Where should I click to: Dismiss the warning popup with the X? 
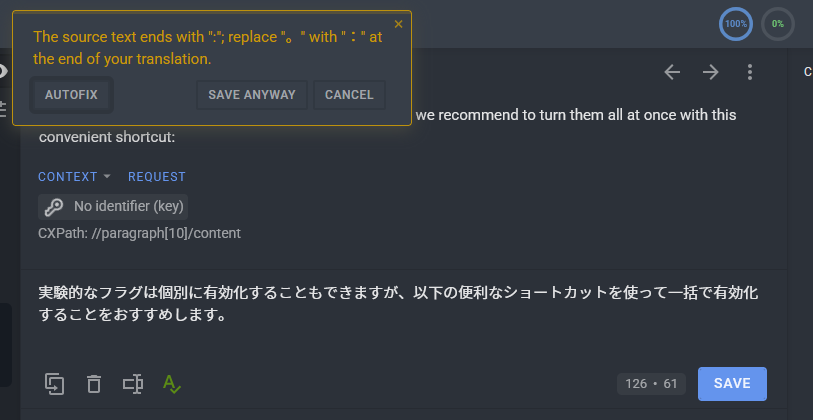pos(398,24)
